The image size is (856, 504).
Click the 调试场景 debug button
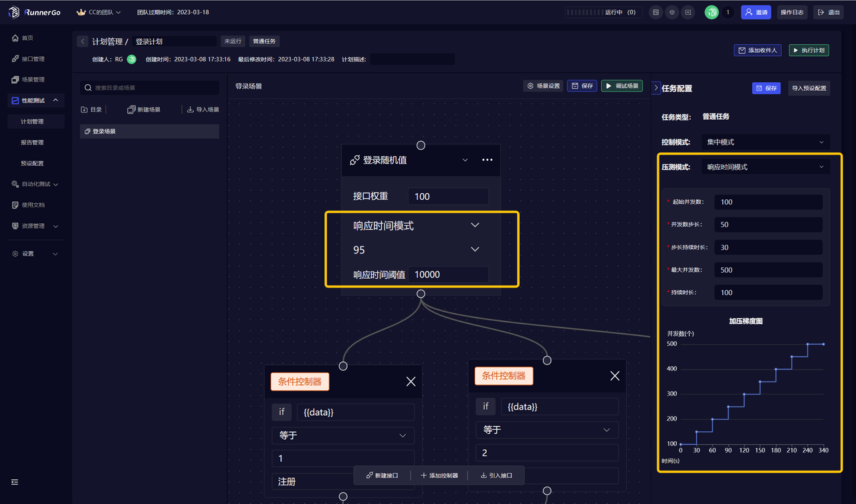pos(622,86)
